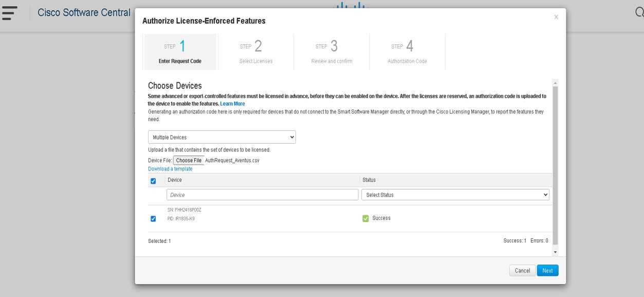Click the scrollbar down arrow
The height and width of the screenshot is (297, 644).
point(555,252)
